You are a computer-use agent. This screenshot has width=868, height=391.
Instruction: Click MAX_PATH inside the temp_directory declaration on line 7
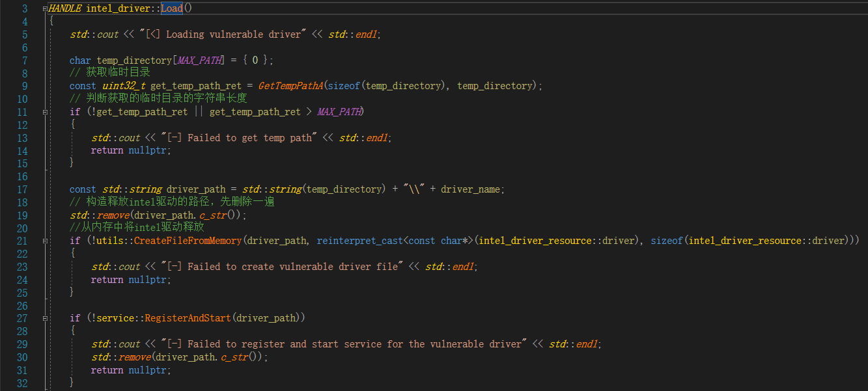199,60
